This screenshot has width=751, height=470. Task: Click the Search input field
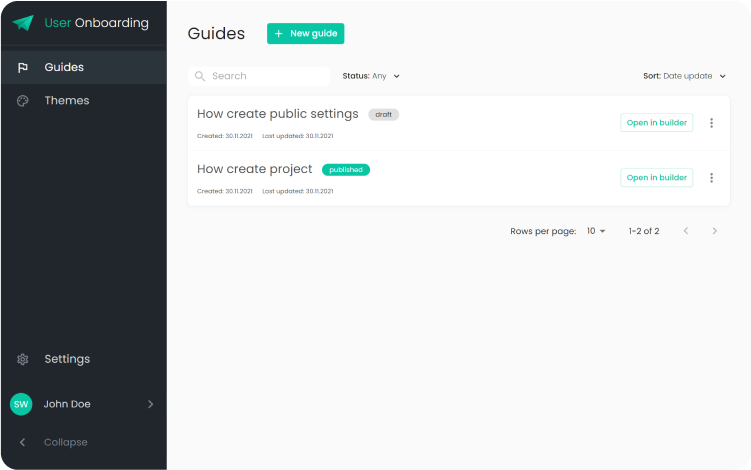click(265, 76)
